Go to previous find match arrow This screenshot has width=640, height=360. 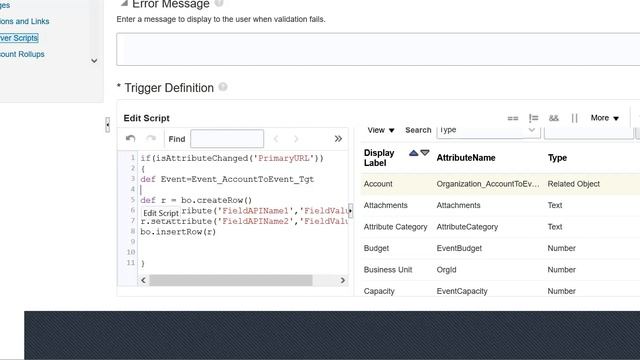pyautogui.click(x=276, y=139)
